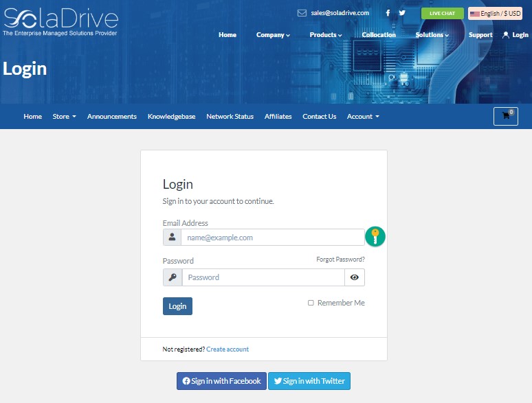Expand the Solutions dropdown menu
Image resolution: width=532 pixels, height=403 pixels.
pos(432,35)
